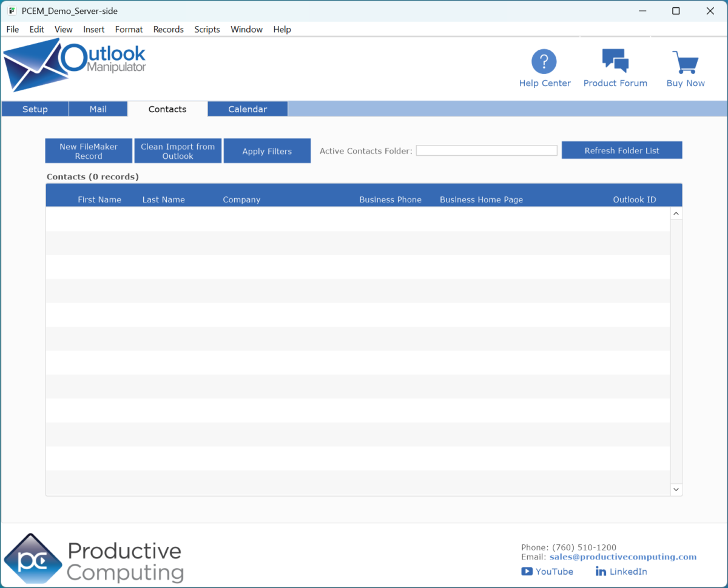Open the Window menu

pyautogui.click(x=246, y=29)
